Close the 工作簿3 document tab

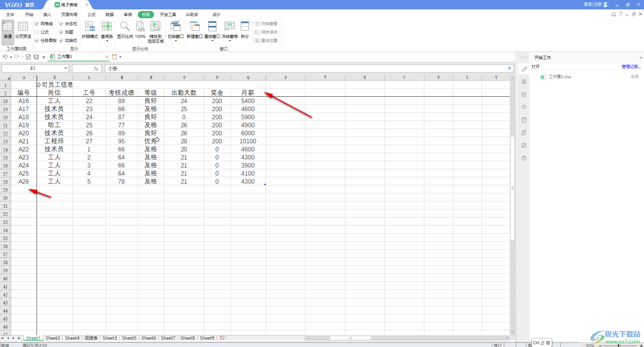click(107, 57)
